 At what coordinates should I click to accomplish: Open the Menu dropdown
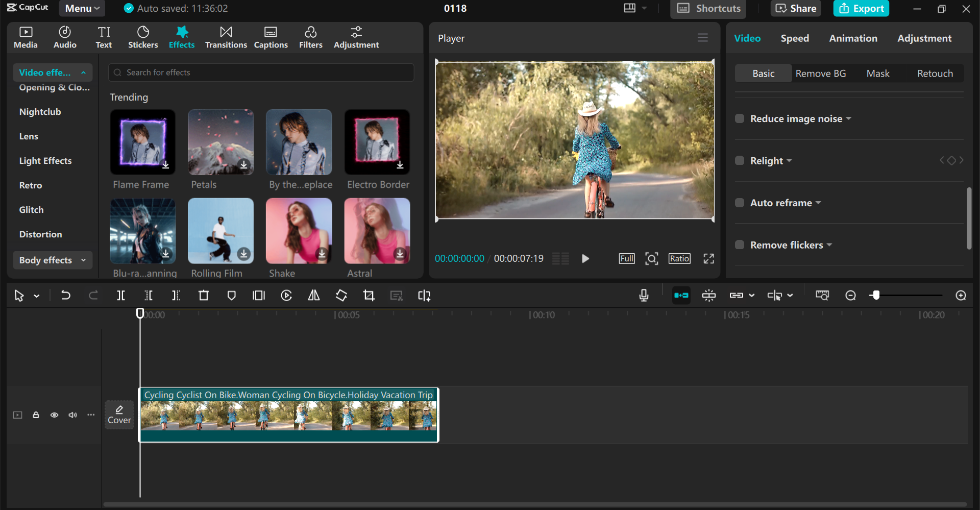pyautogui.click(x=82, y=8)
